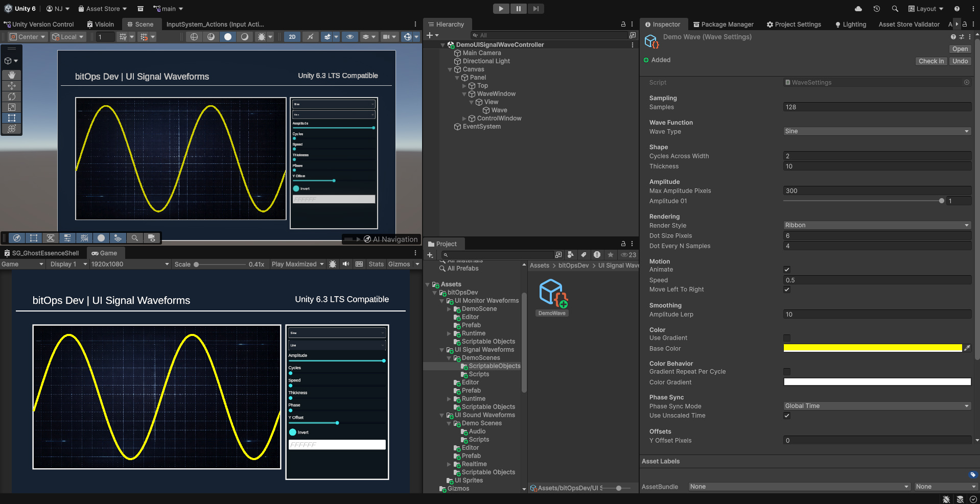Open the Scene camera settings dropdown
980x504 pixels.
389,37
